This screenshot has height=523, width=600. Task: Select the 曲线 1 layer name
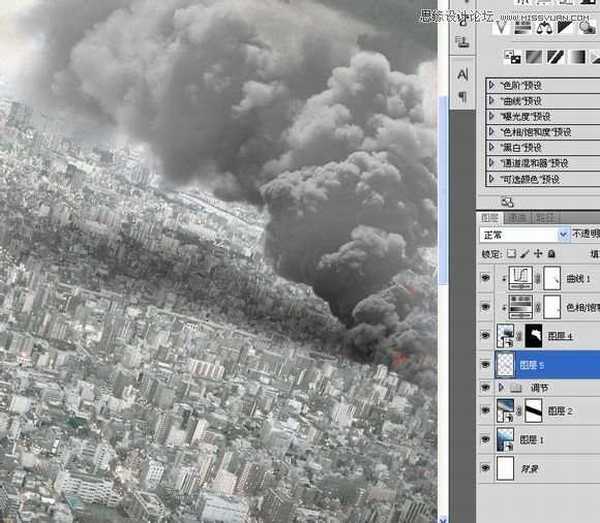click(x=578, y=279)
